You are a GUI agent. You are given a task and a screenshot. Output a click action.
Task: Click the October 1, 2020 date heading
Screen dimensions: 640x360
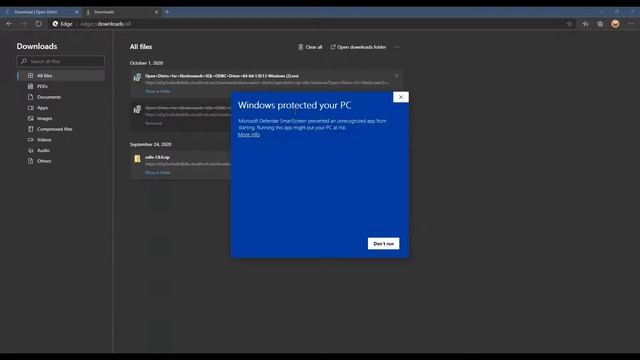click(147, 63)
